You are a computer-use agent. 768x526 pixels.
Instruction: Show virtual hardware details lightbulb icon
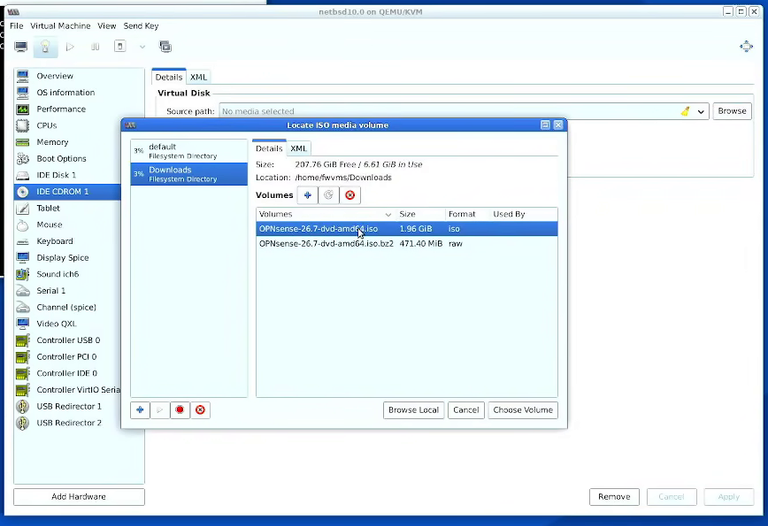(x=46, y=47)
